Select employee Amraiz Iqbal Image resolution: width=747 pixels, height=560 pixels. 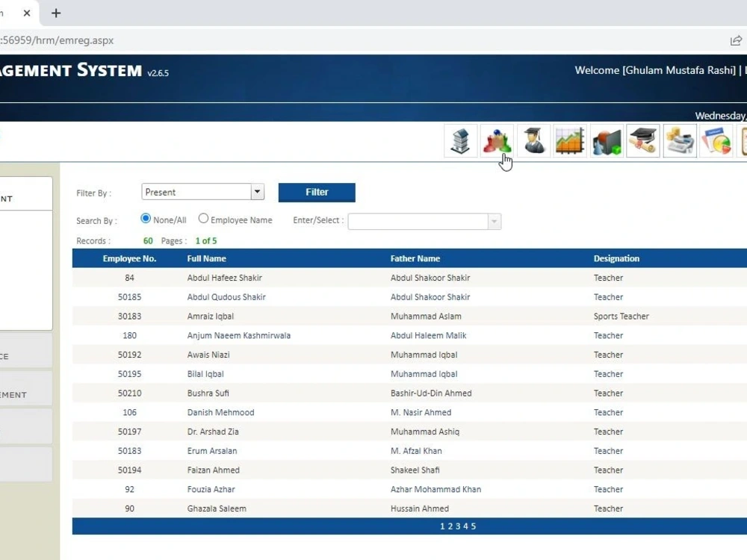(211, 316)
